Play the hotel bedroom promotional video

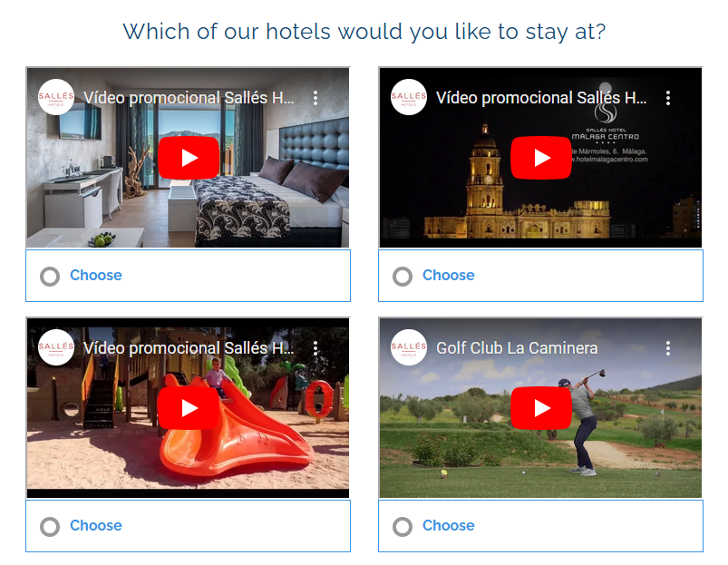point(188,158)
